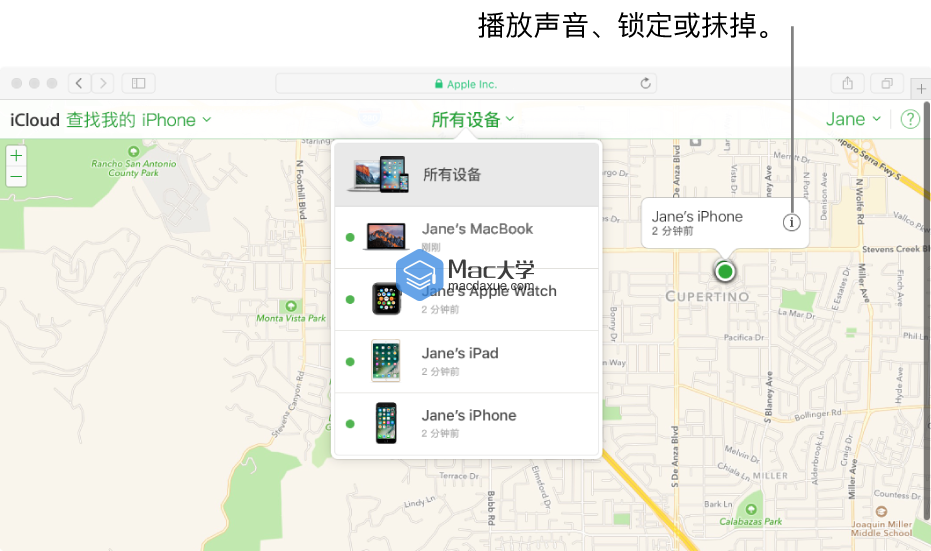Zoom in on the map
This screenshot has height=551, width=931.
[16, 156]
